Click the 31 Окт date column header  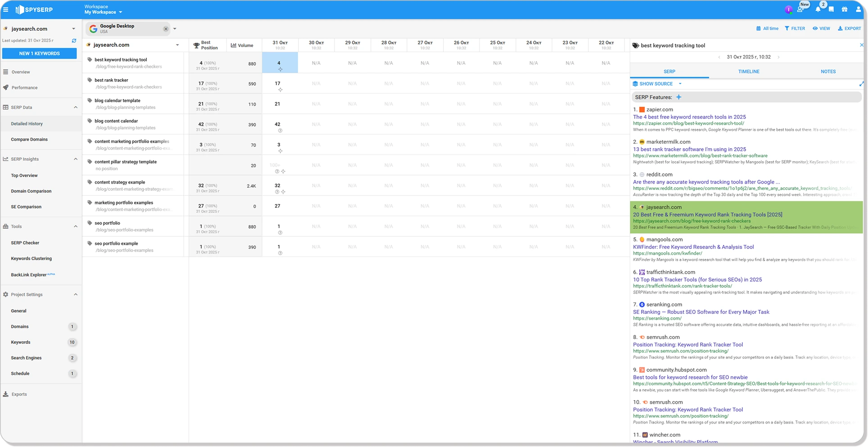[280, 45]
